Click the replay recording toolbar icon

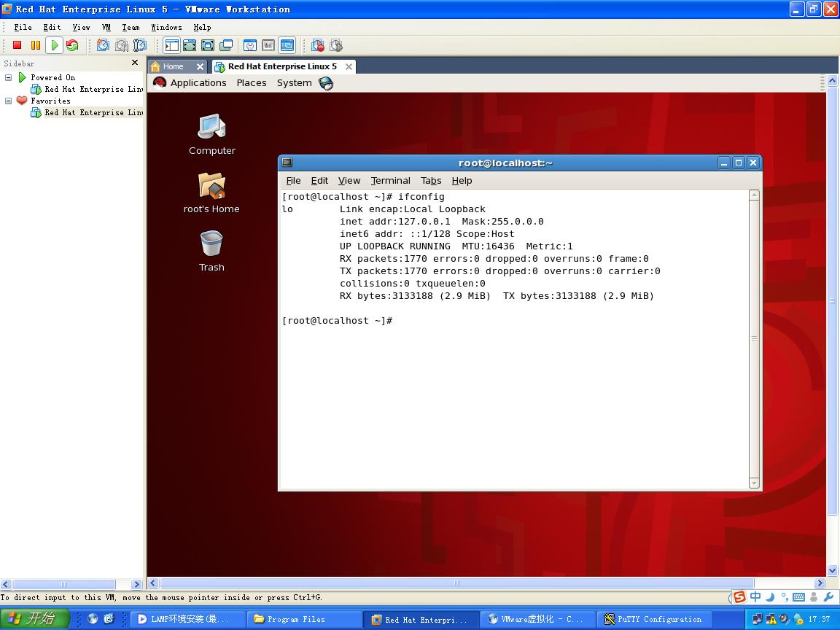pyautogui.click(x=336, y=45)
